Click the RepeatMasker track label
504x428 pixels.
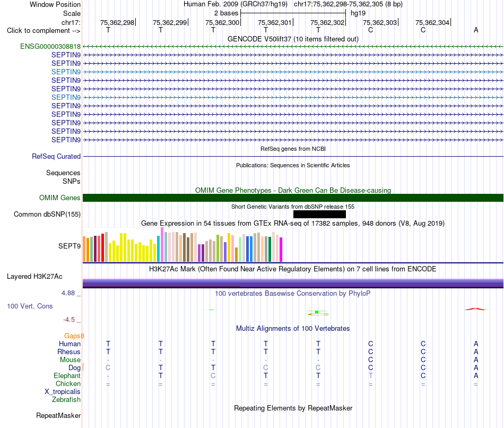(x=58, y=416)
